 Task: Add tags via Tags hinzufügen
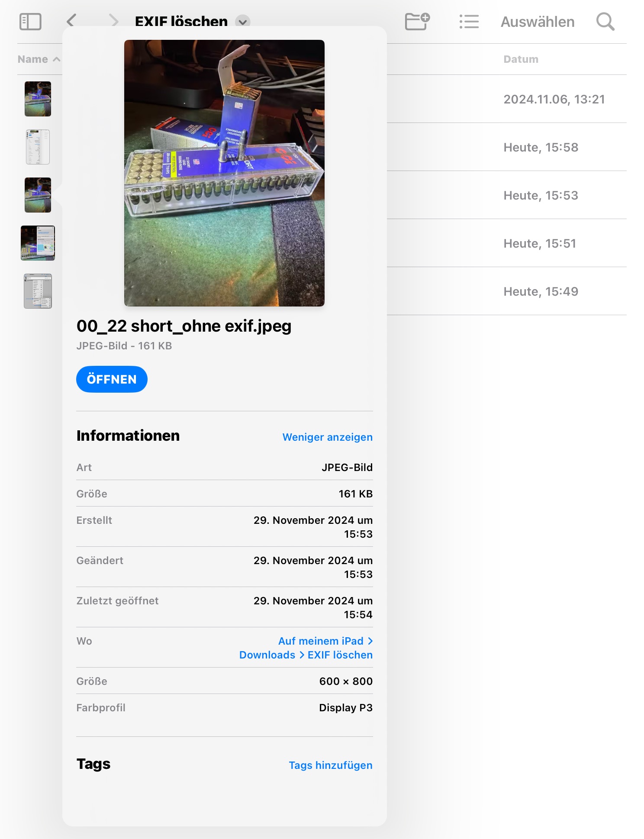[x=331, y=765]
